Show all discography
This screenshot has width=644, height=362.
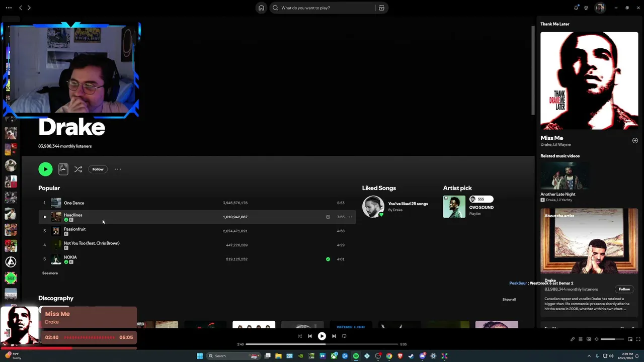point(509,299)
